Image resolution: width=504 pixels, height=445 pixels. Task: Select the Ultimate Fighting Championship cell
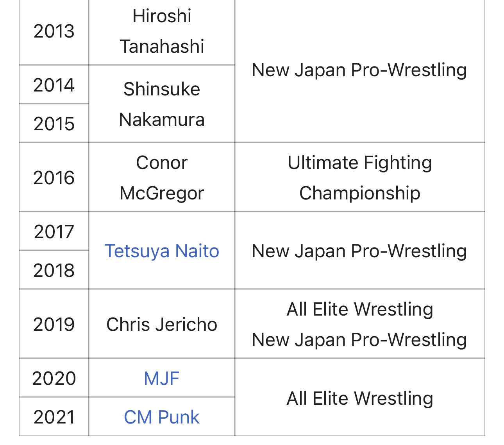(x=360, y=178)
